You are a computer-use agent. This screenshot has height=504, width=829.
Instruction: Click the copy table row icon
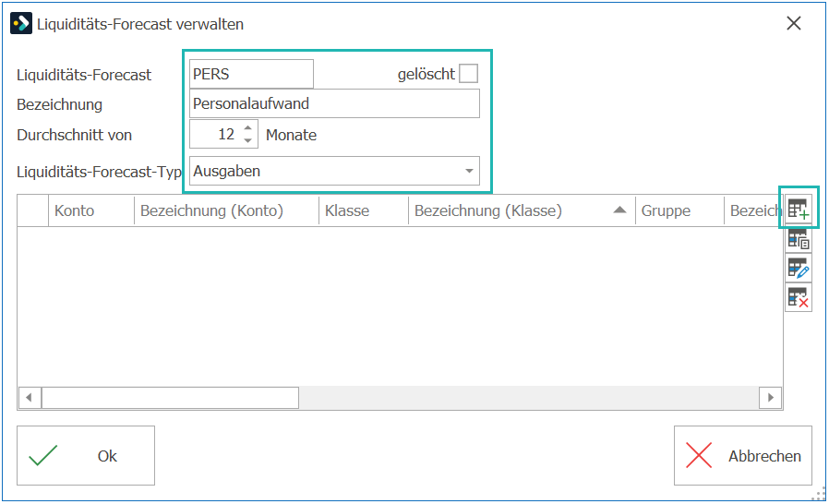point(799,239)
